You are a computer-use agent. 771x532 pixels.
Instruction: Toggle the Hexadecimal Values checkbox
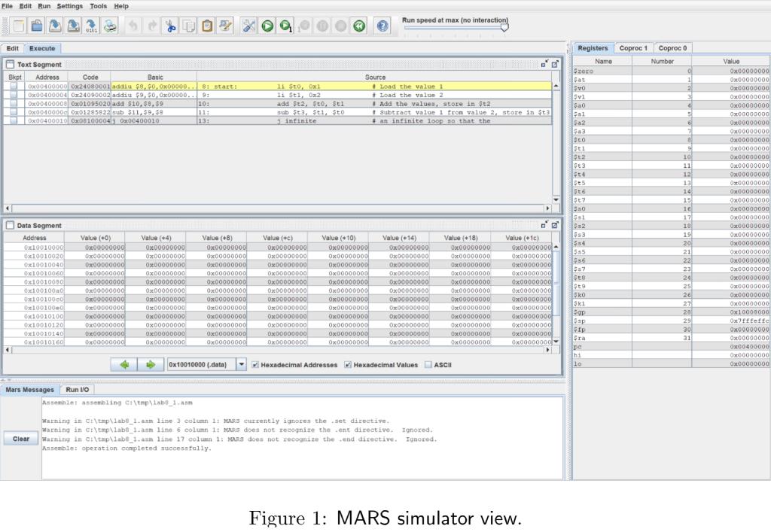pyautogui.click(x=348, y=365)
